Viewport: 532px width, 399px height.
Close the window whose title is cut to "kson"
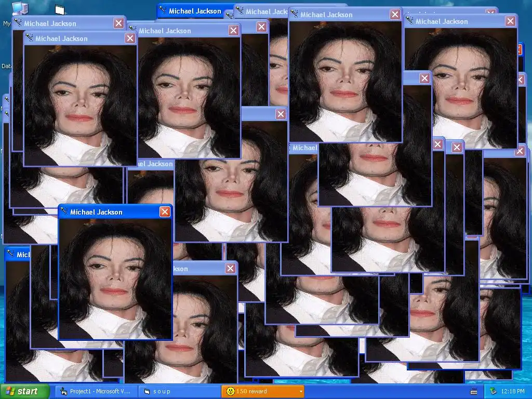pyautogui.click(x=230, y=269)
